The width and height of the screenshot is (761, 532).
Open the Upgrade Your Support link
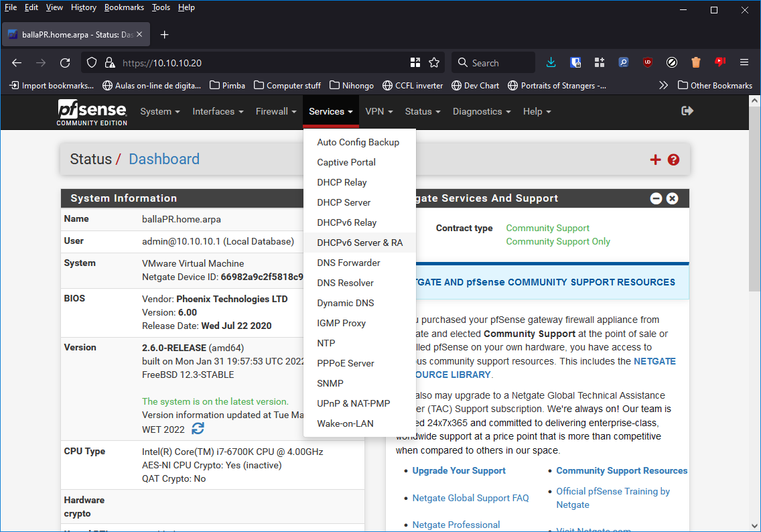[459, 470]
